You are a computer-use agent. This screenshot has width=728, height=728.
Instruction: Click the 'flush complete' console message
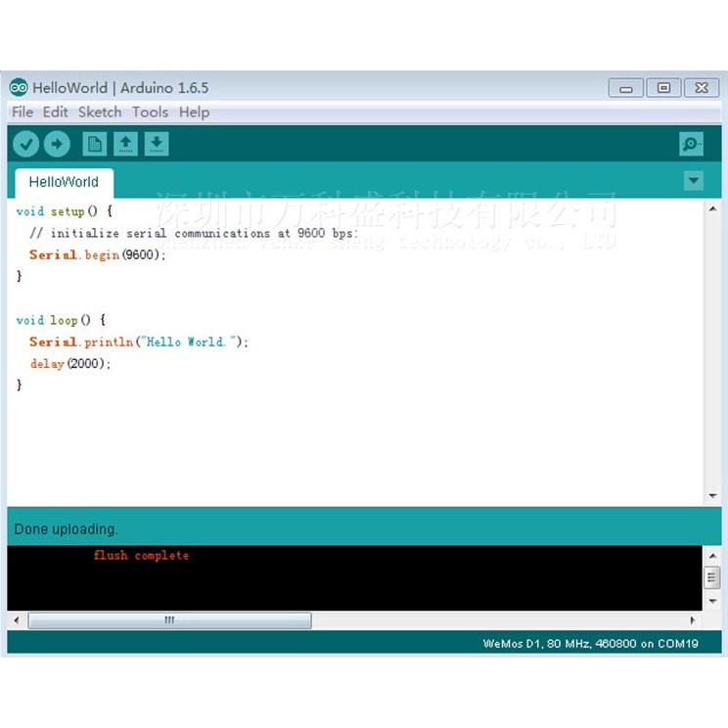pyautogui.click(x=141, y=555)
